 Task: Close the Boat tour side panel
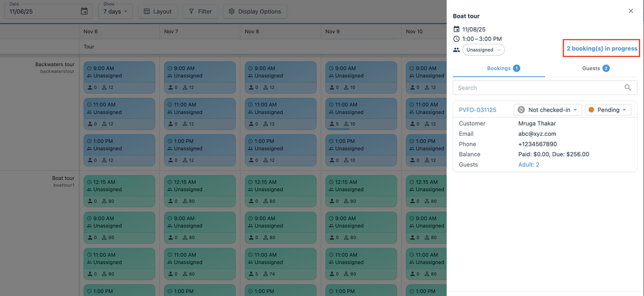pos(631,11)
